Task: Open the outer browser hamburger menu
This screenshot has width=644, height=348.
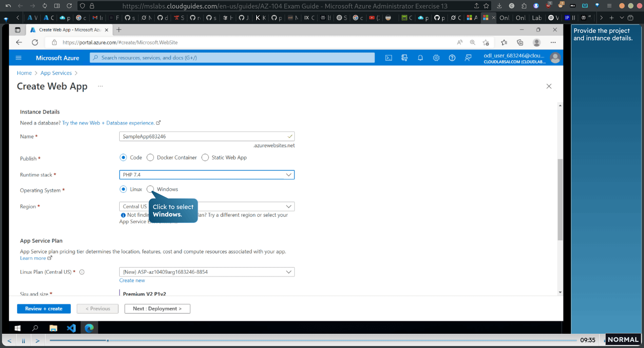Action: pos(609,6)
